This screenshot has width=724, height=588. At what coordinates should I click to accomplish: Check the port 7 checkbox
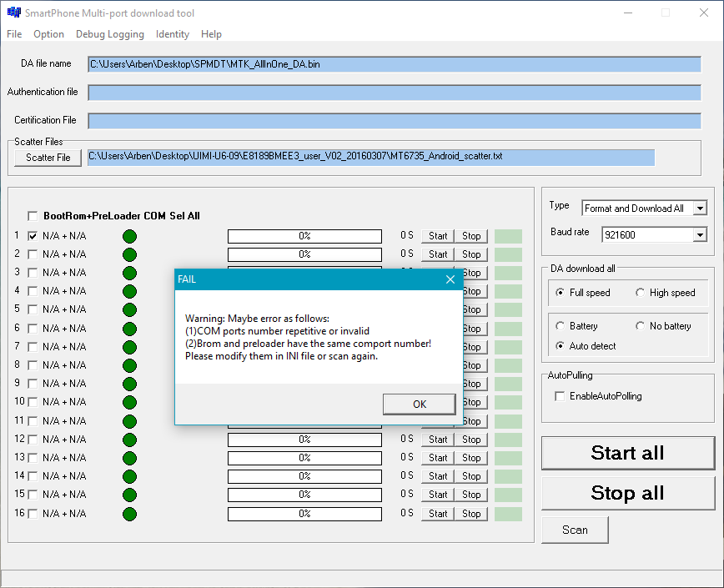click(33, 347)
